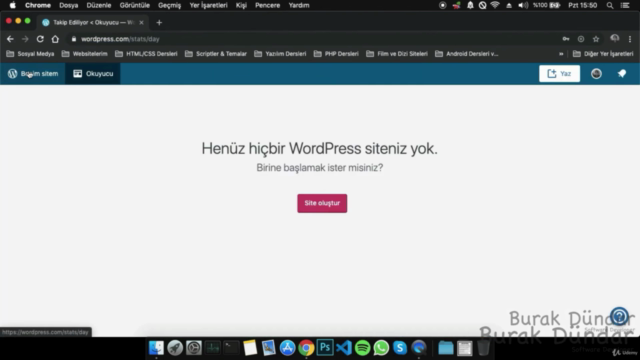Close the Takip Ediliyor tab

pyautogui.click(x=141, y=22)
